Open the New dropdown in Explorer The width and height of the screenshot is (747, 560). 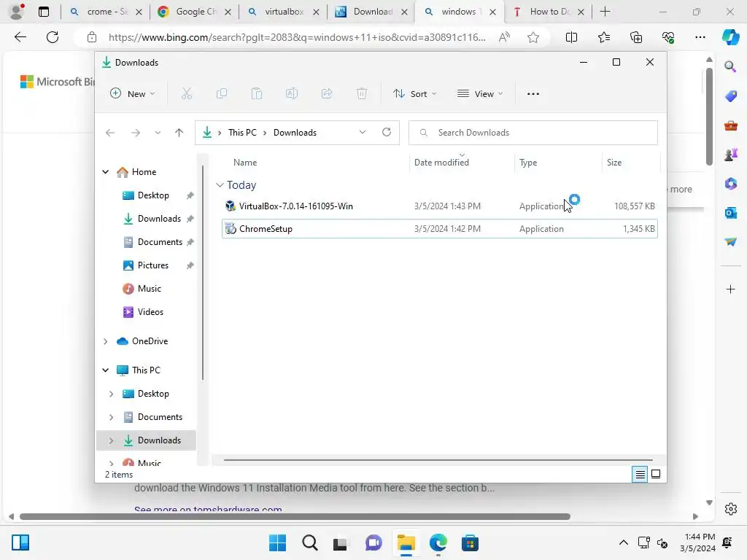(133, 94)
